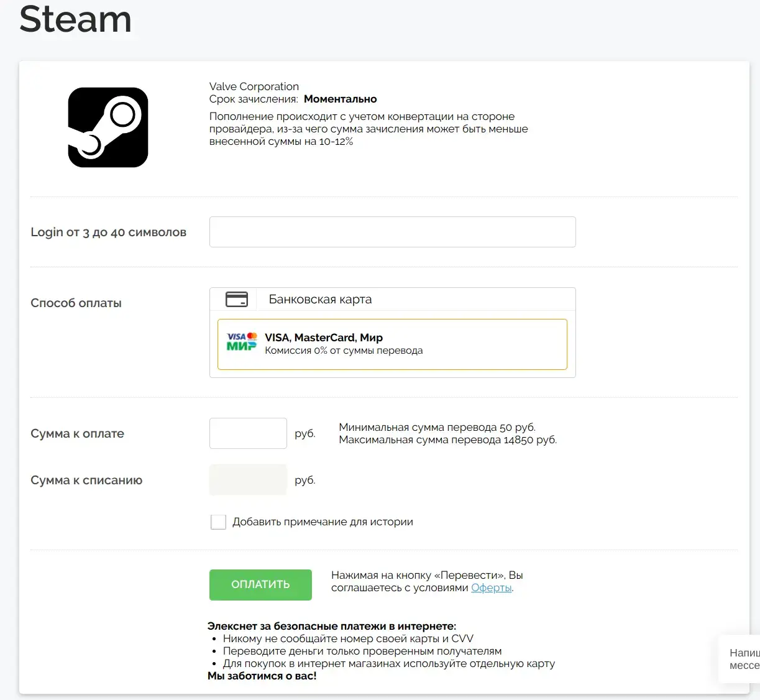Viewport: 760px width, 700px height.
Task: Click the Моментально crediting time text
Action: 340,99
